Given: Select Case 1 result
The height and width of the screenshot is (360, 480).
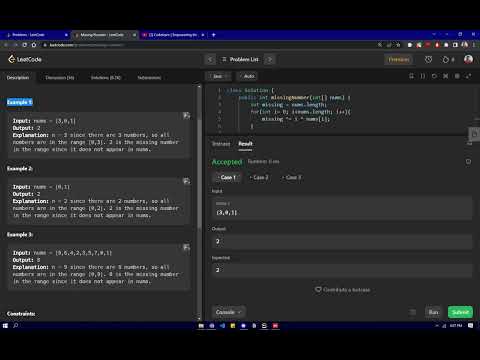Looking at the screenshot, I should (227, 178).
